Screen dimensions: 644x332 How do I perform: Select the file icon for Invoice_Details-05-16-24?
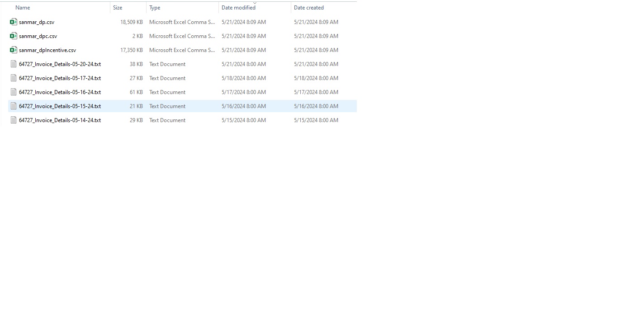(x=14, y=92)
